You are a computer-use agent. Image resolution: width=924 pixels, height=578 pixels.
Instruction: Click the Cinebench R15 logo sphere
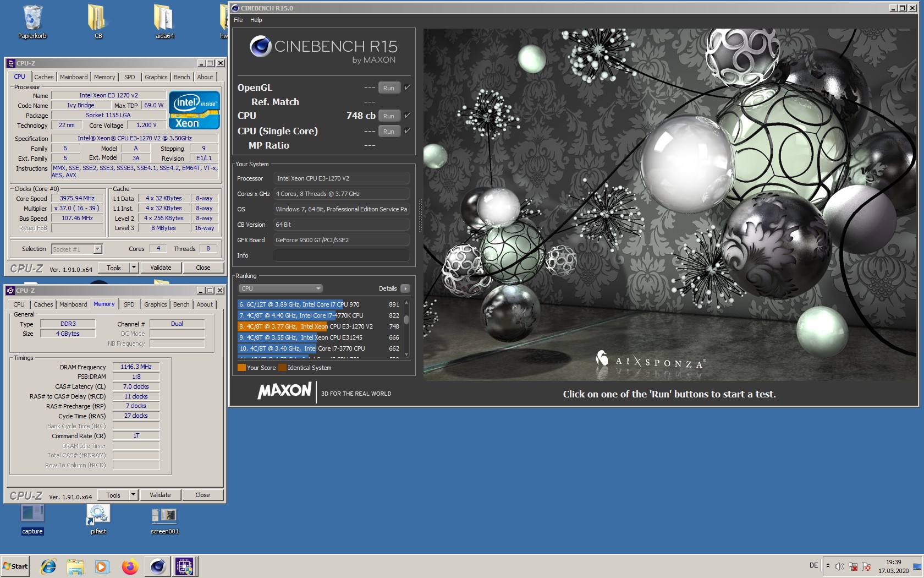tap(260, 47)
